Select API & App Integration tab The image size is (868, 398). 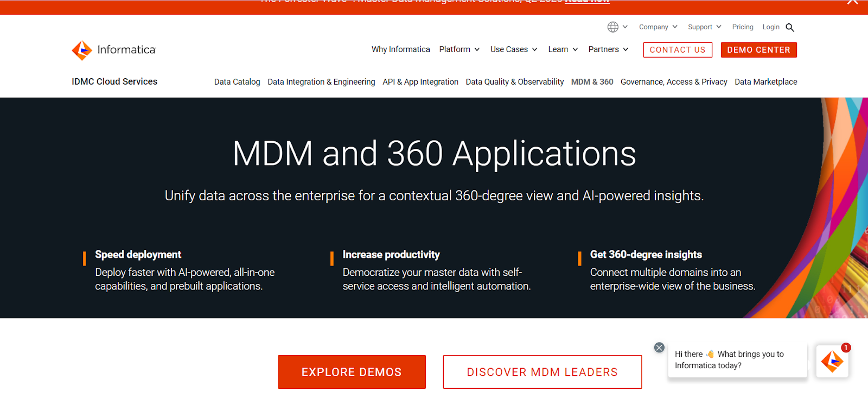pos(420,82)
